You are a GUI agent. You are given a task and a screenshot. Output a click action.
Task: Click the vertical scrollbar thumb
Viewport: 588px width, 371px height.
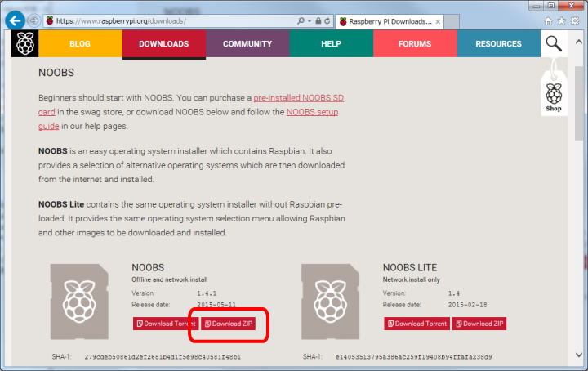click(x=579, y=104)
